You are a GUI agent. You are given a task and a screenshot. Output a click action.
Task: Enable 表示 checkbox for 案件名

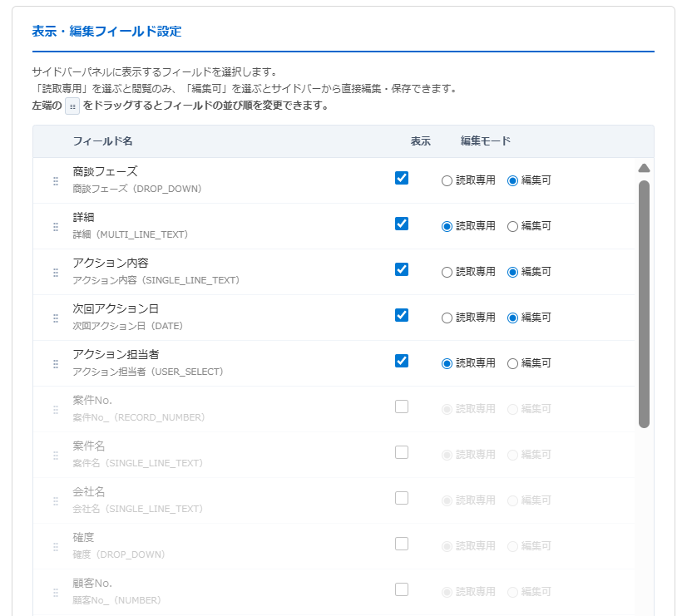point(402,453)
